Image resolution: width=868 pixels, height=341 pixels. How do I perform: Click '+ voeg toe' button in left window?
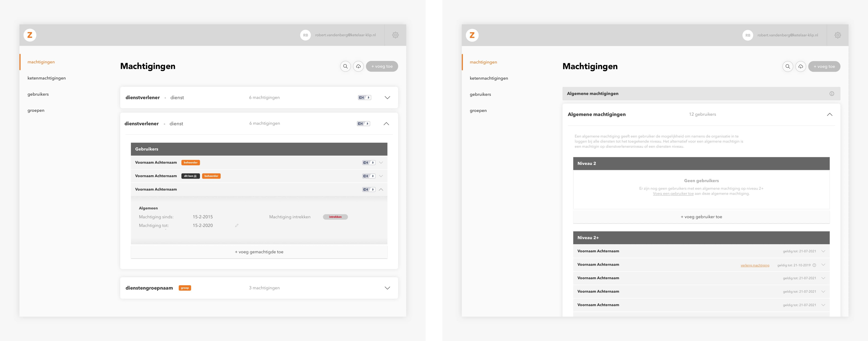point(382,66)
